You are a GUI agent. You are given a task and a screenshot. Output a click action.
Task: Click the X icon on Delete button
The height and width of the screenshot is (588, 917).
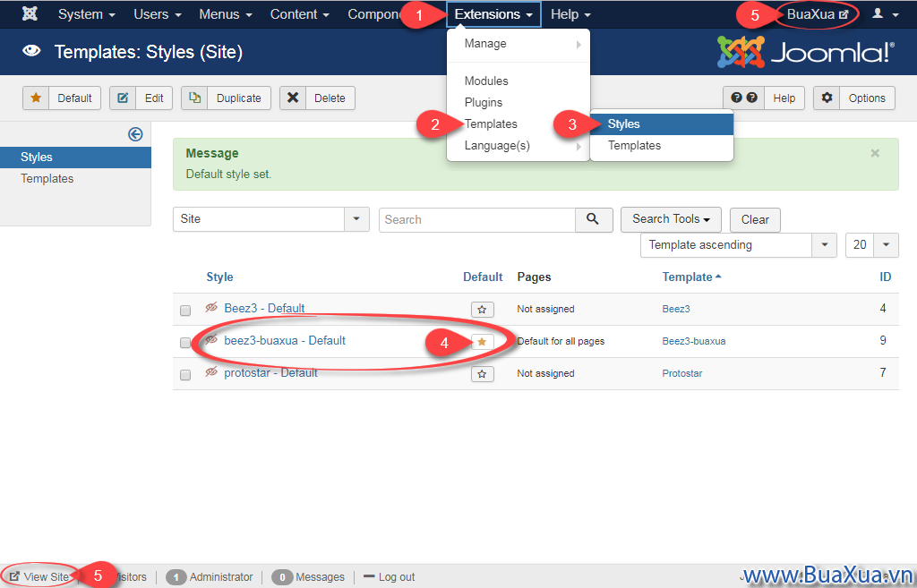[293, 98]
